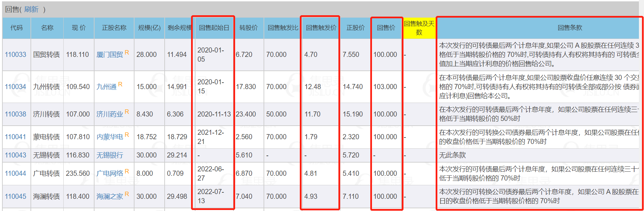This screenshot has width=644, height=211.
Task: Sort by the 现价 column header
Action: 79,28
